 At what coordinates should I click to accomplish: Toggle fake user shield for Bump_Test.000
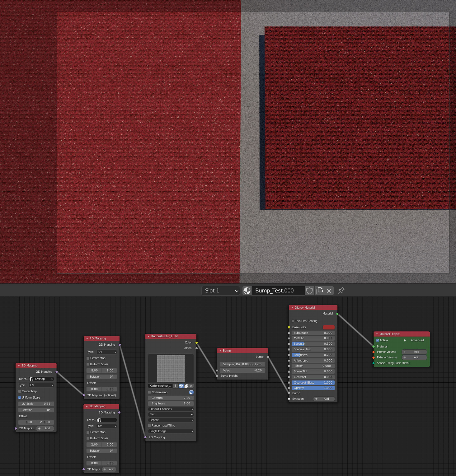309,291
